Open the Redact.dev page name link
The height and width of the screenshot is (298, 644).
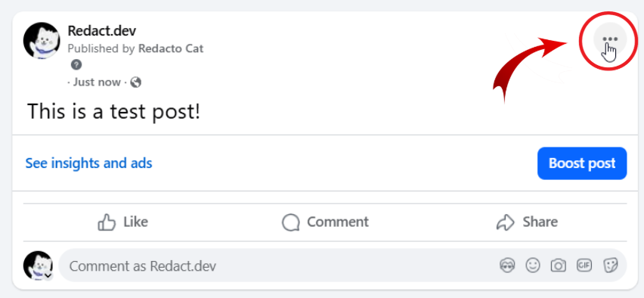point(101,31)
